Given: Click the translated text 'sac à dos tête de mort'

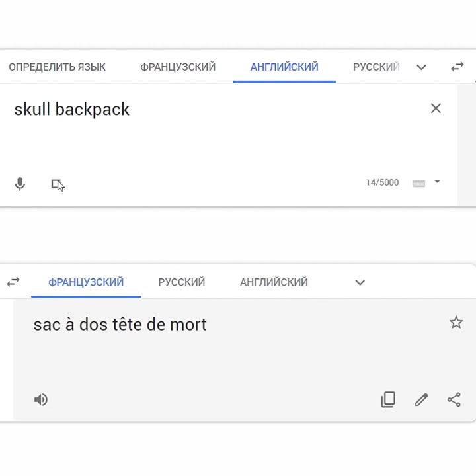Looking at the screenshot, I should 120,324.
